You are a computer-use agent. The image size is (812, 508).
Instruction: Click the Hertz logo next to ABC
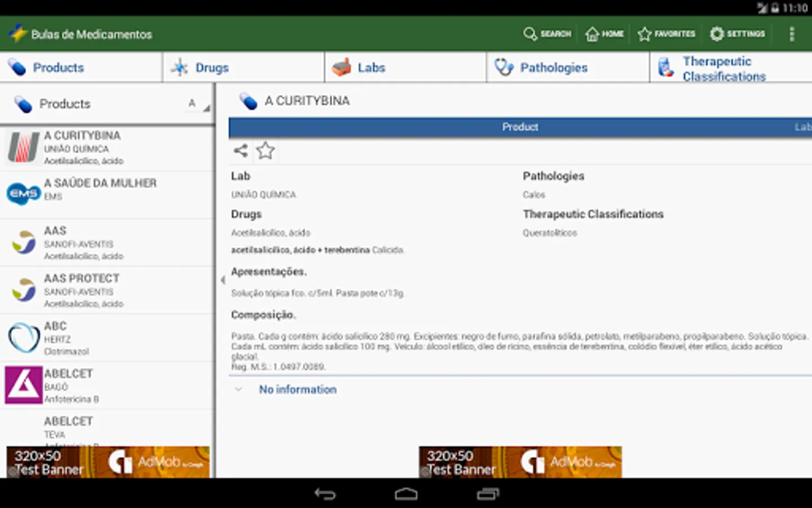tap(23, 338)
